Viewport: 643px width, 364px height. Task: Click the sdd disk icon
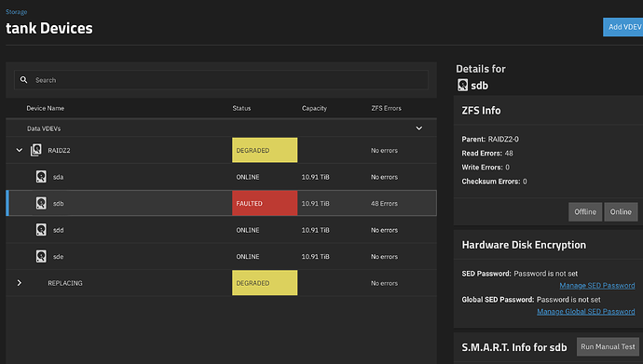point(41,230)
